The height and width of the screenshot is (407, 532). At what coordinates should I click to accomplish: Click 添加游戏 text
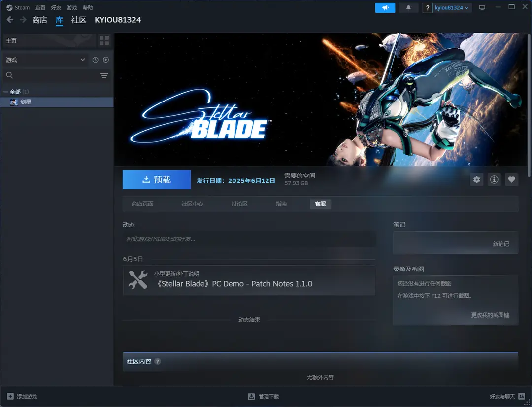point(27,397)
